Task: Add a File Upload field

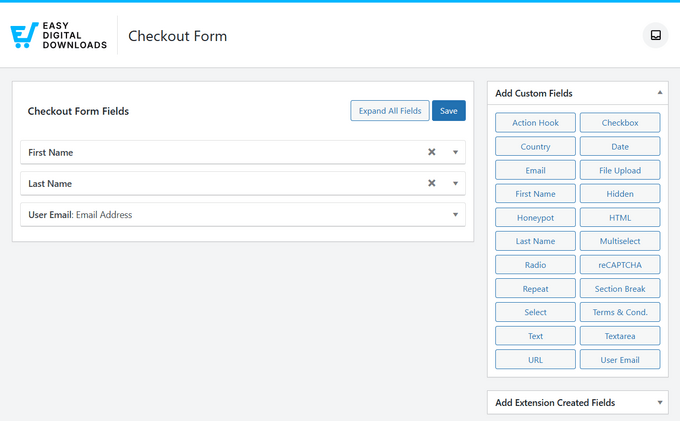Action: [x=620, y=170]
